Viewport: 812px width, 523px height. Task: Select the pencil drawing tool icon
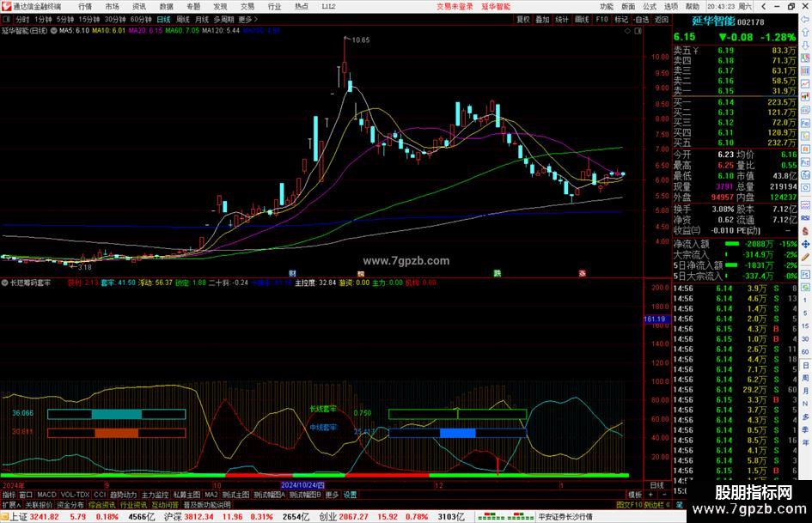pos(805,257)
